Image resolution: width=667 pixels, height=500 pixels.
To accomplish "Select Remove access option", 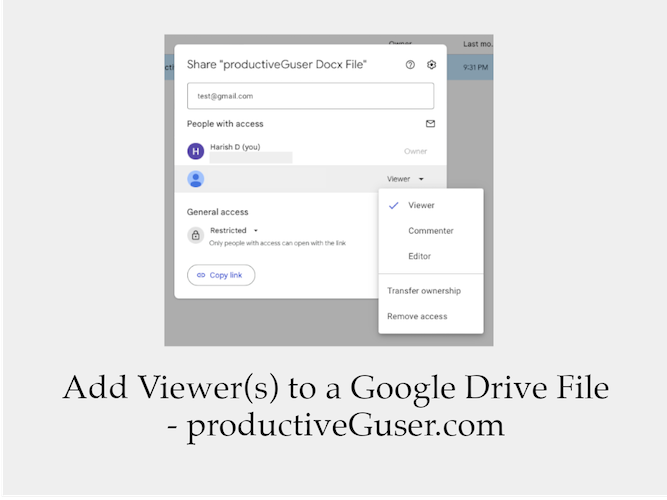I will [430, 316].
